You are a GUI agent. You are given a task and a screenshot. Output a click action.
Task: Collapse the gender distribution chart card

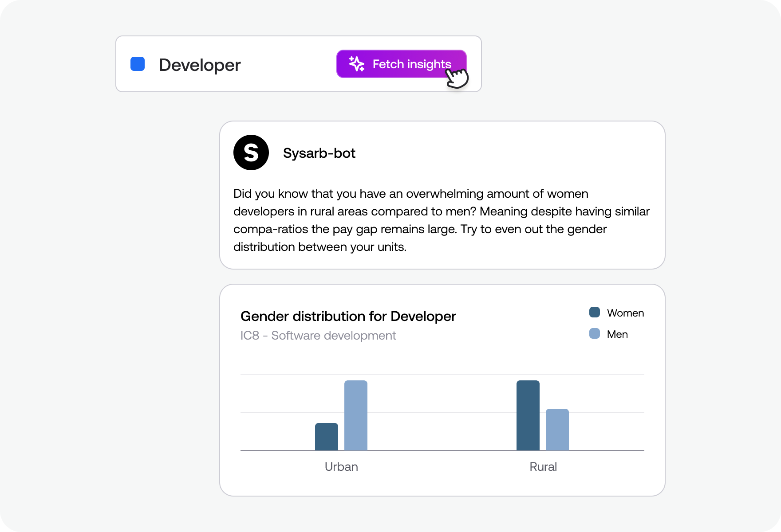(x=442, y=390)
